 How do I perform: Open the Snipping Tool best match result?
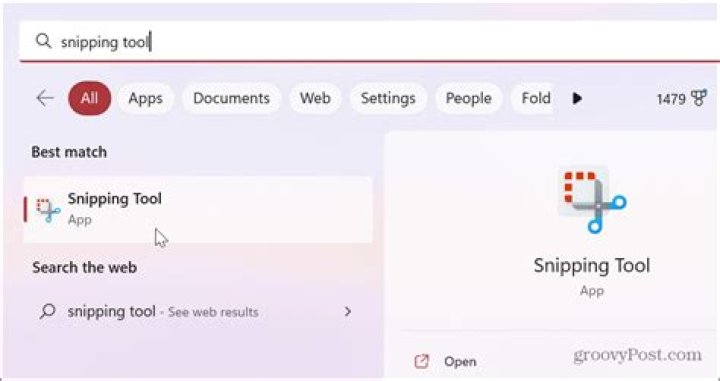[x=198, y=210]
